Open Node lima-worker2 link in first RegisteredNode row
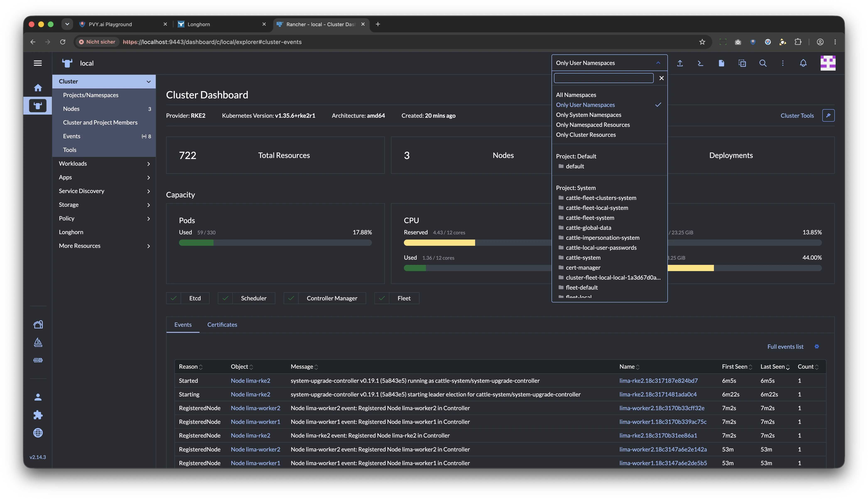 coord(255,408)
